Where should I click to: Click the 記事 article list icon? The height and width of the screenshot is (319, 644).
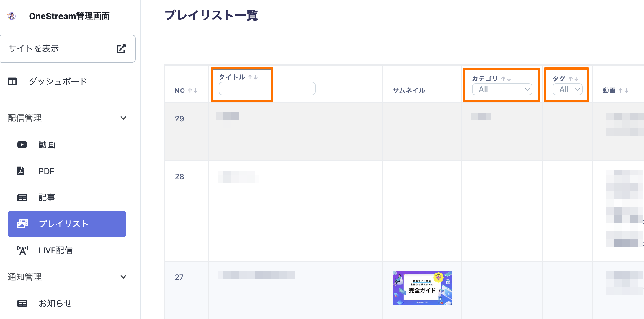pos(22,198)
